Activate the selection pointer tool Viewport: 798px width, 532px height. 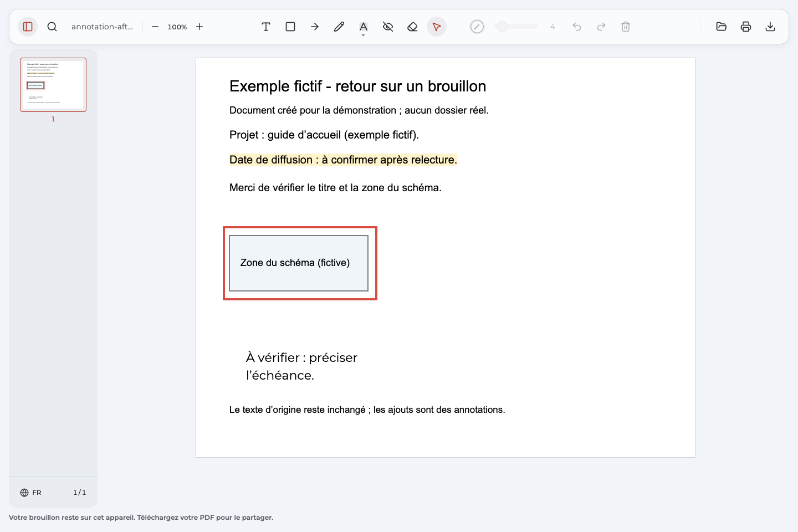click(x=437, y=27)
